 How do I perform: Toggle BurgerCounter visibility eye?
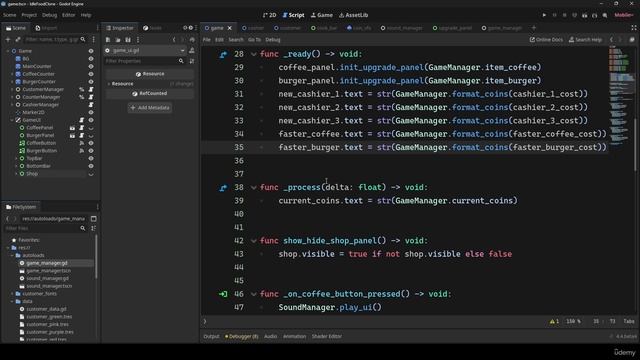click(91, 82)
